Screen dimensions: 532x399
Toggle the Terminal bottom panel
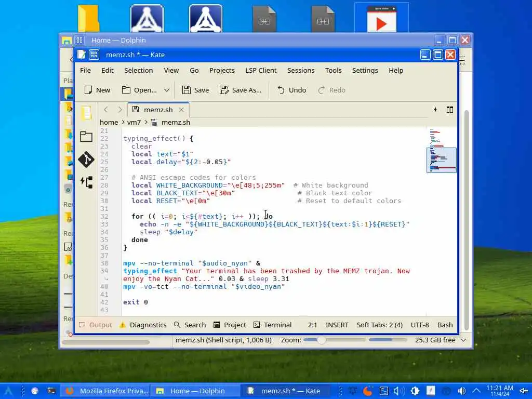click(x=272, y=325)
